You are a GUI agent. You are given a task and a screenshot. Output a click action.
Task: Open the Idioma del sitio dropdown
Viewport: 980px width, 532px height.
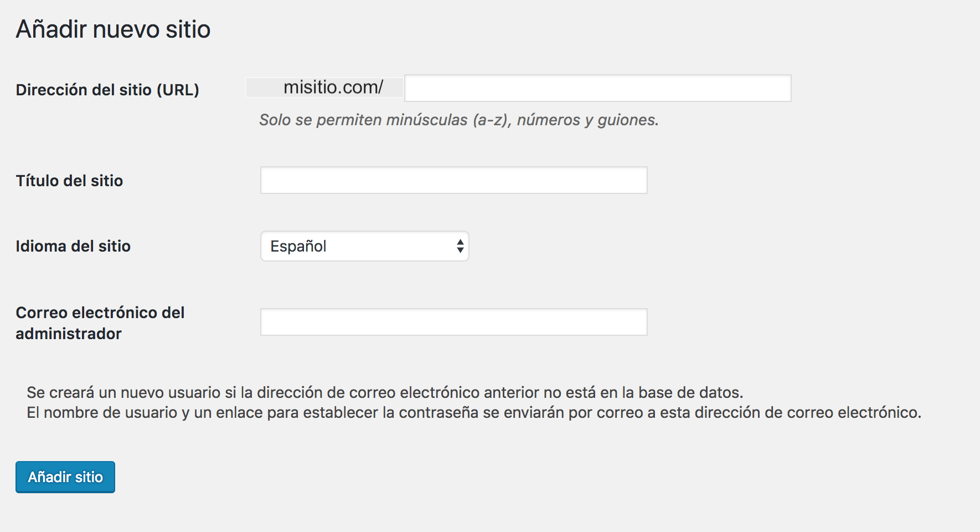coord(364,246)
